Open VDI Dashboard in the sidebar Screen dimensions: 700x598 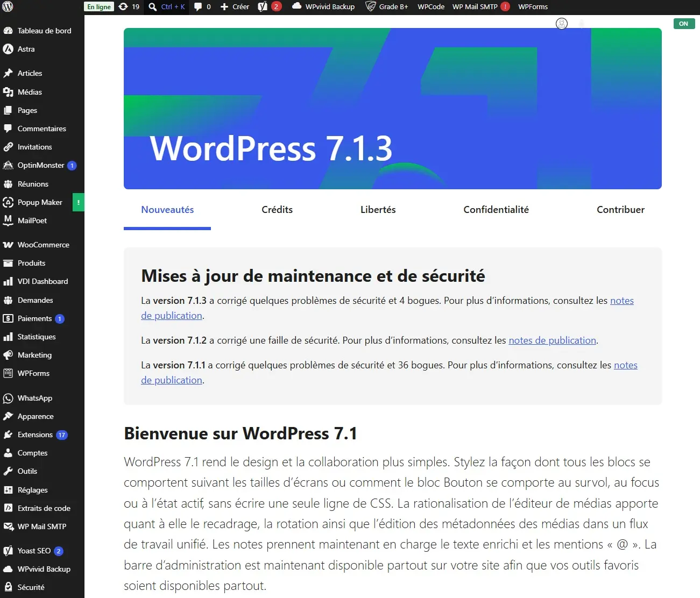(42, 281)
